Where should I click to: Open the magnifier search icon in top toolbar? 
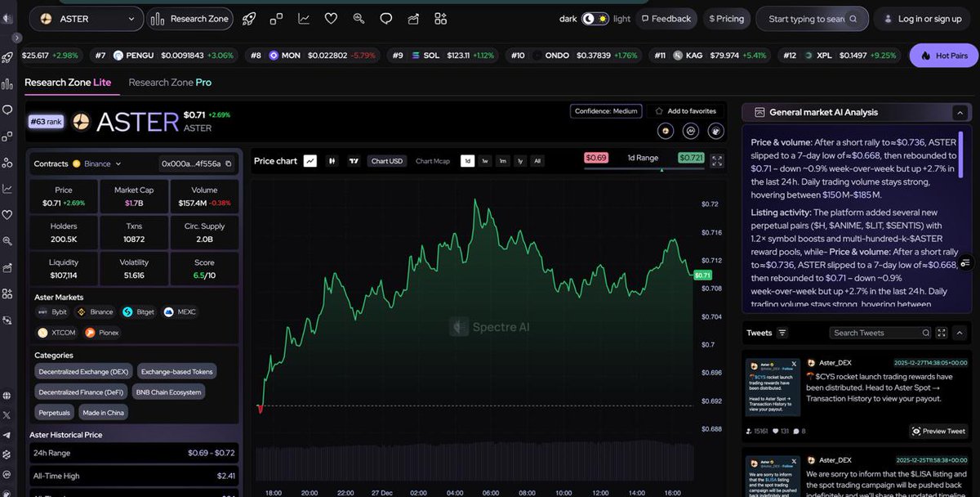(x=359, y=18)
